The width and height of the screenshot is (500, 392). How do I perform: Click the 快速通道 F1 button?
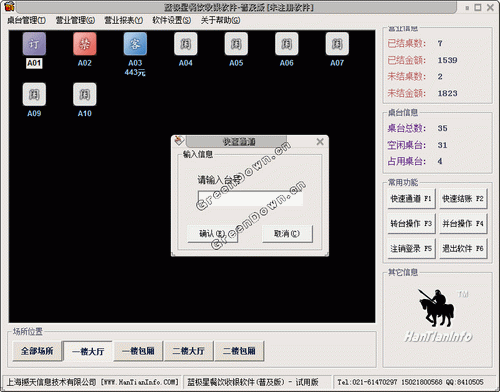411,199
